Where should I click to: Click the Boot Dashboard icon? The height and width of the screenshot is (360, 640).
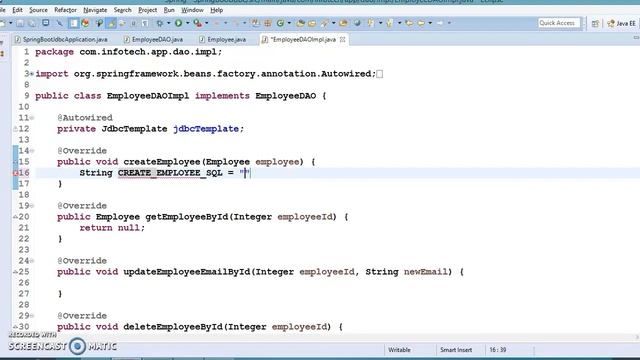click(85, 23)
